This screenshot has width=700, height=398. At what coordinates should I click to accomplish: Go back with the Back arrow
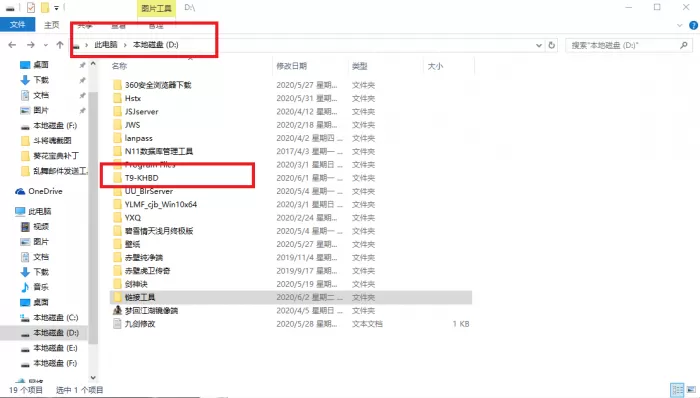12,45
